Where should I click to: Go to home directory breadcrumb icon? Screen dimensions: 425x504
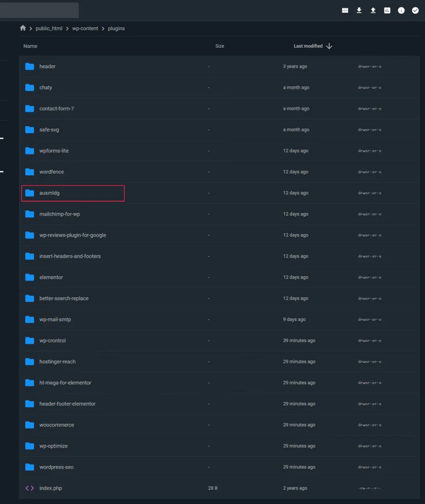[23, 28]
